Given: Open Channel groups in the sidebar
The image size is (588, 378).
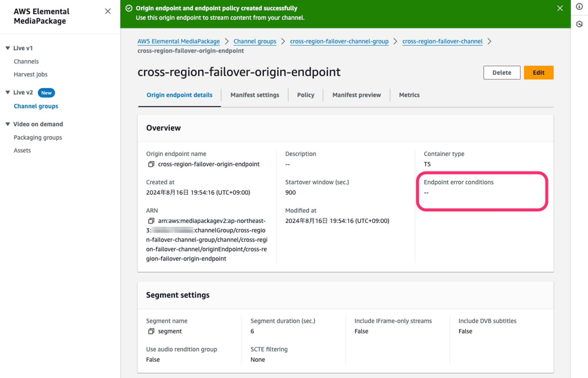Looking at the screenshot, I should [36, 106].
